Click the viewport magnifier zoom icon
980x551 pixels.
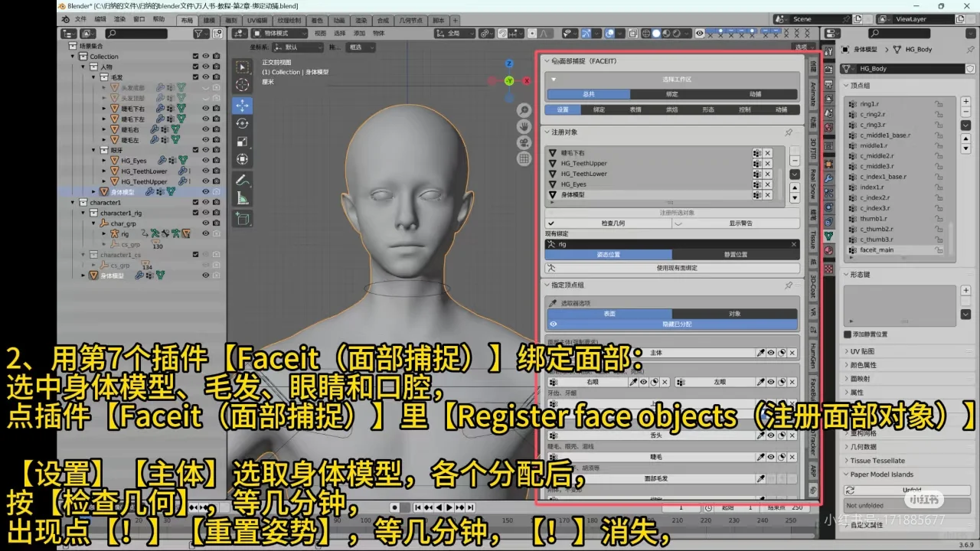click(x=524, y=110)
